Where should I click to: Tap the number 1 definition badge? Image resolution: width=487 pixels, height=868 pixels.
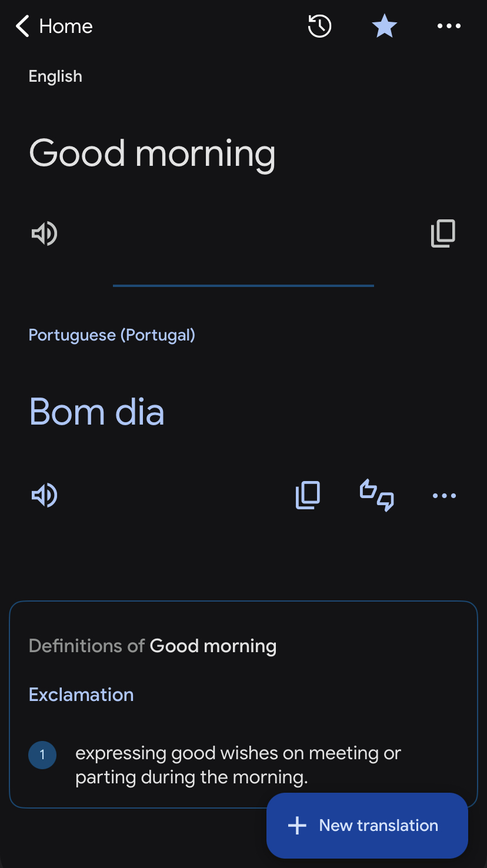(42, 755)
